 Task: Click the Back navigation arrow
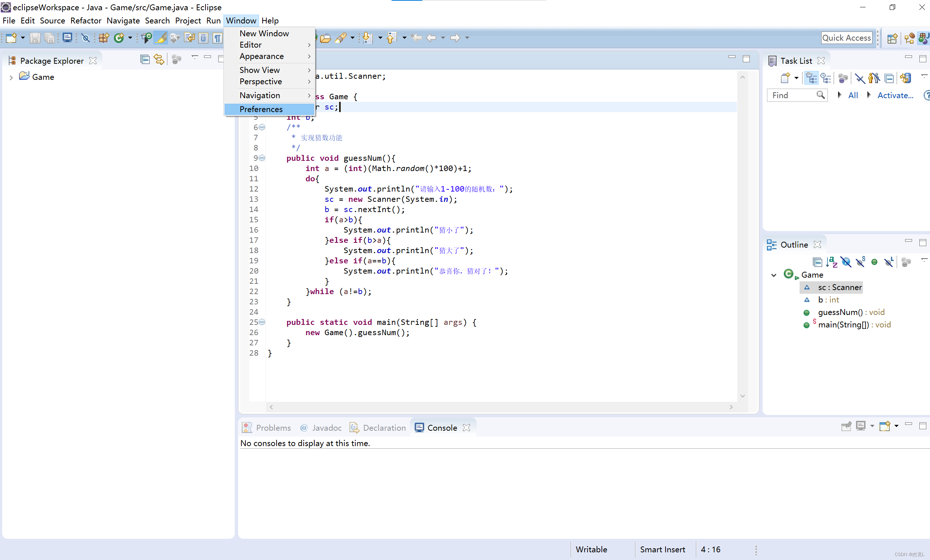pyautogui.click(x=431, y=38)
